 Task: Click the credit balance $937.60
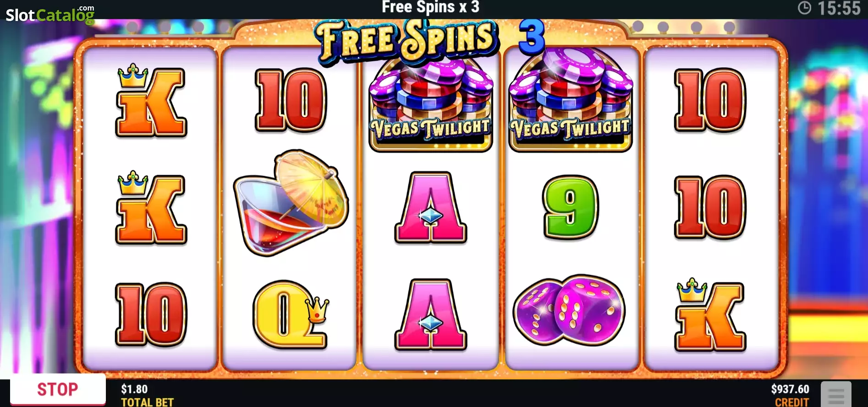790,389
